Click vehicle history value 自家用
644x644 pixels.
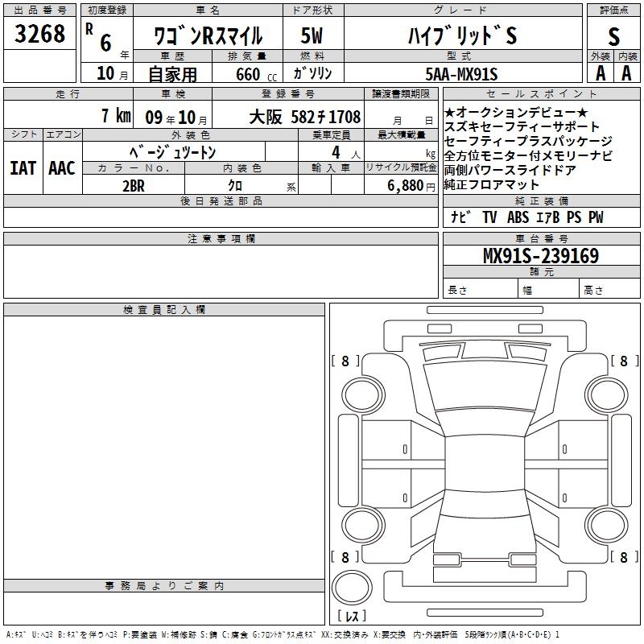[x=172, y=74]
